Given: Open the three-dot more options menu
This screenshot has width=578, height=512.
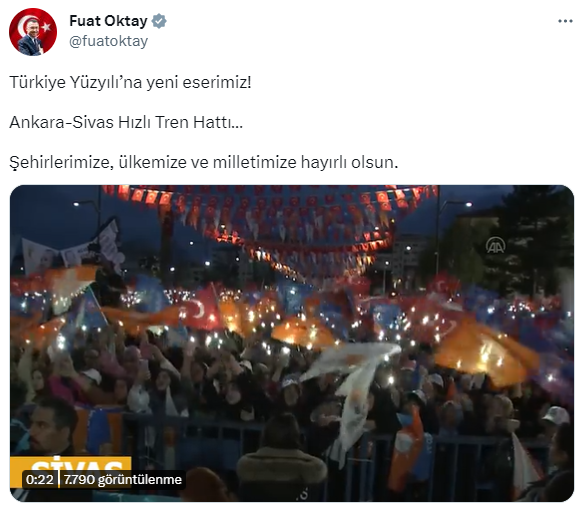Looking at the screenshot, I should (x=565, y=21).
